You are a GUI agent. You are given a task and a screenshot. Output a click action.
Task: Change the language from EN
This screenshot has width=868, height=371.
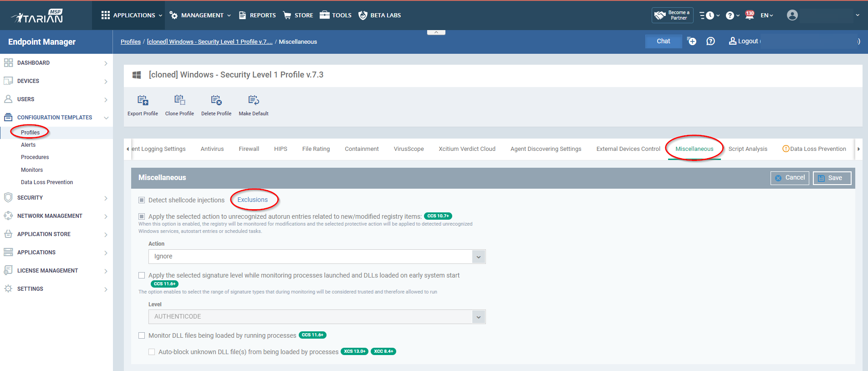[x=767, y=15]
